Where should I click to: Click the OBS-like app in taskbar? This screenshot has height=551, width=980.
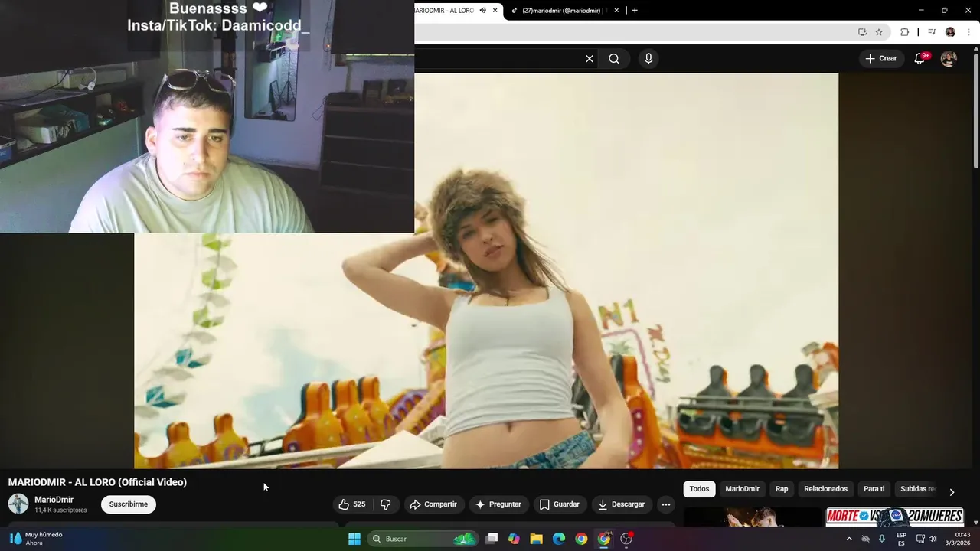[626, 539]
